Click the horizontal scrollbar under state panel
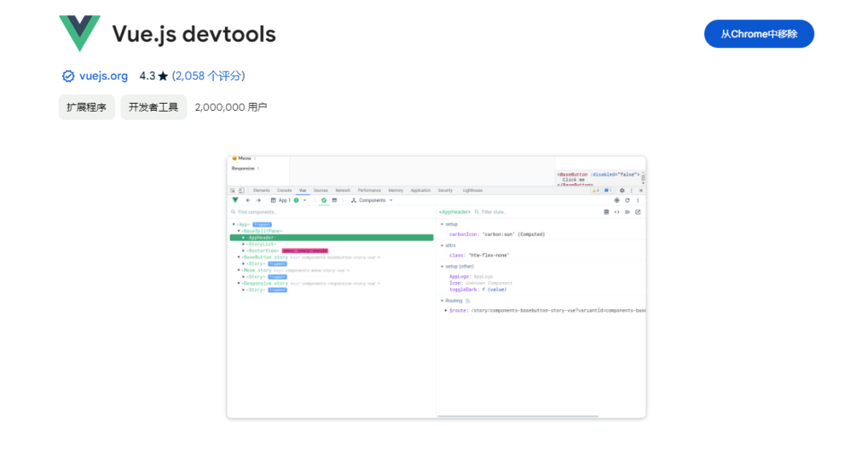The image size is (868, 449). coord(518,416)
